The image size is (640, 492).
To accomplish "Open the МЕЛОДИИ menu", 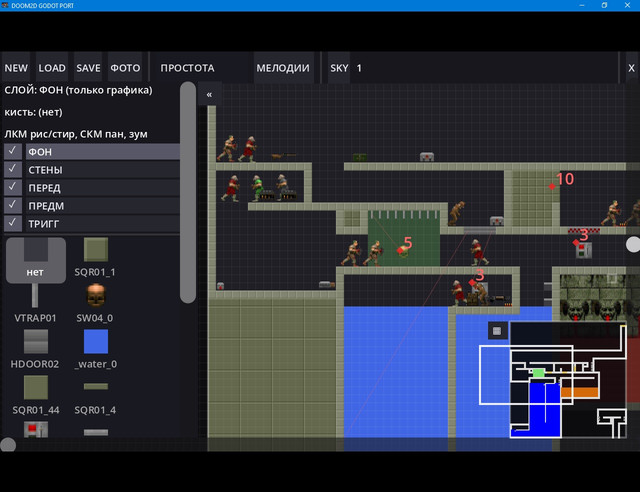I will pyautogui.click(x=283, y=68).
